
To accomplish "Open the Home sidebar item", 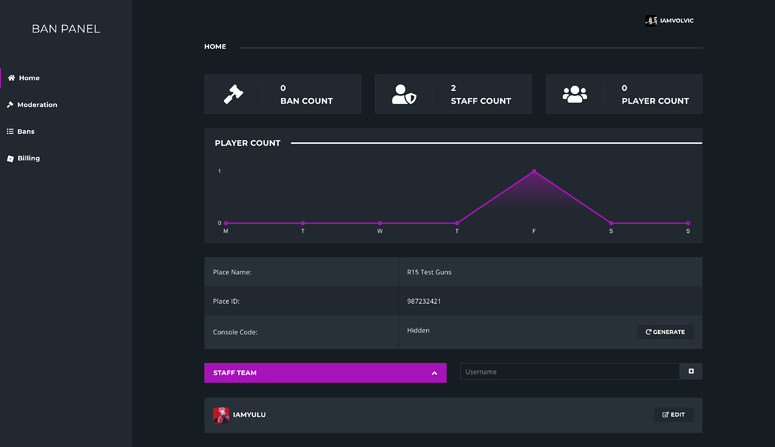I will coord(66,78).
